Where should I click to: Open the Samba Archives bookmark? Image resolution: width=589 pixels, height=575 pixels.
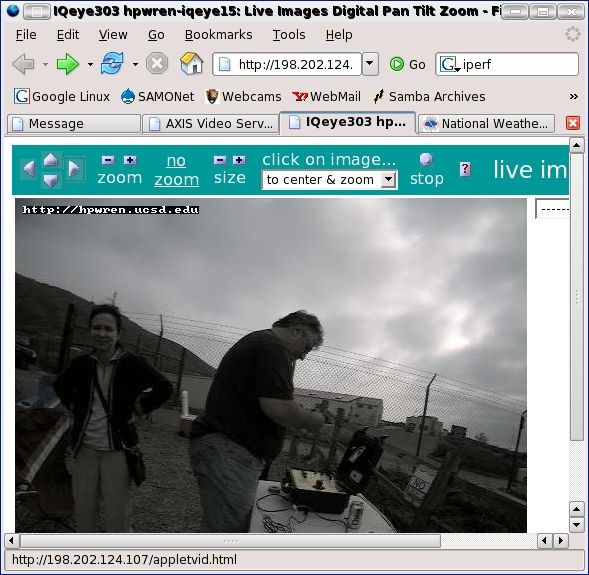[429, 97]
